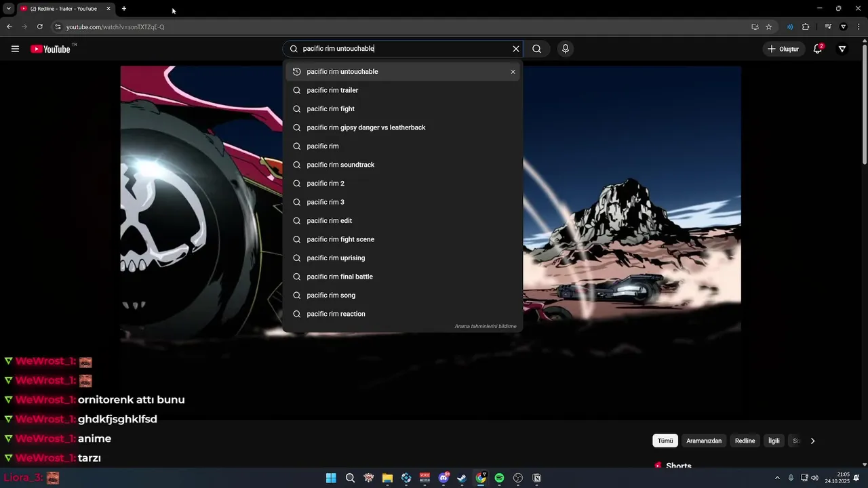Image resolution: width=868 pixels, height=488 pixels.
Task: Open the Chrome profile avatar
Action: [844, 27]
